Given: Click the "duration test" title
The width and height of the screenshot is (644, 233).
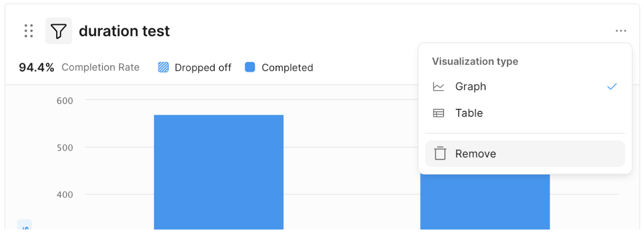Looking at the screenshot, I should 124,31.
